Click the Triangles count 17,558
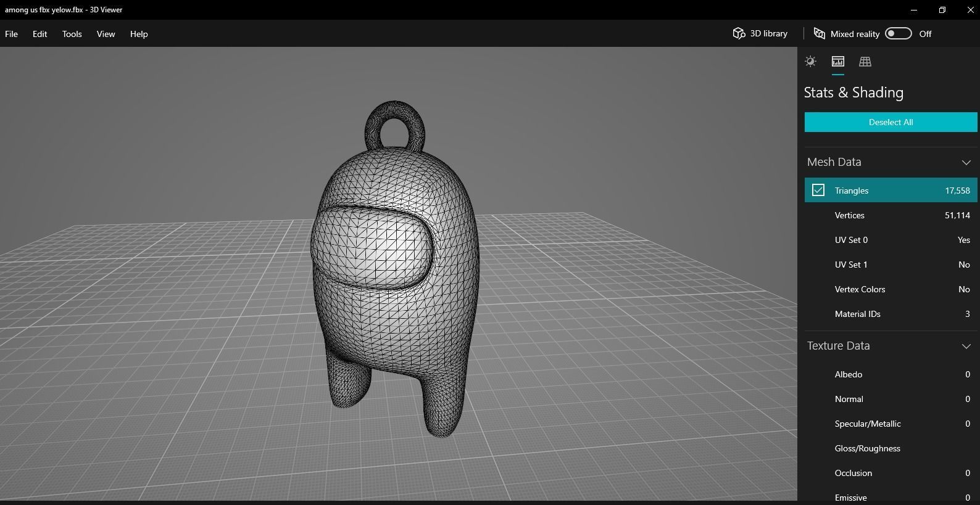Screen dimensions: 980x505 pyautogui.click(x=957, y=191)
